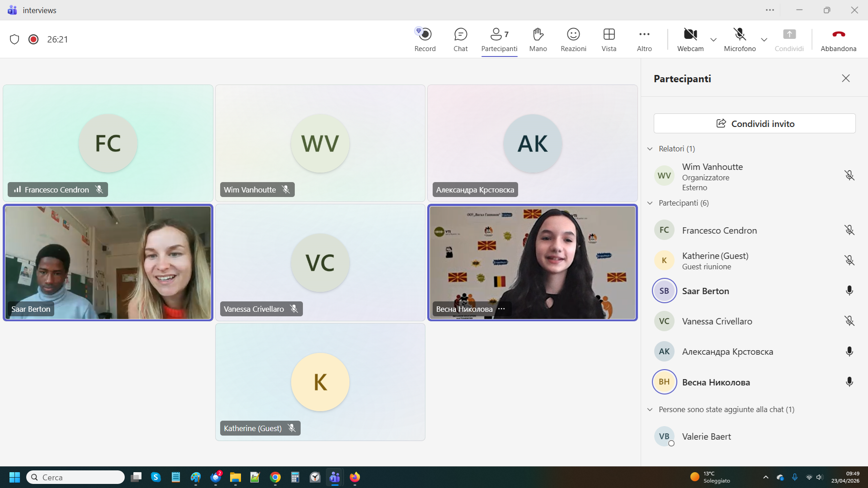Click Abbandona to leave the meeting
Image resolution: width=868 pixels, height=488 pixels.
[838, 40]
